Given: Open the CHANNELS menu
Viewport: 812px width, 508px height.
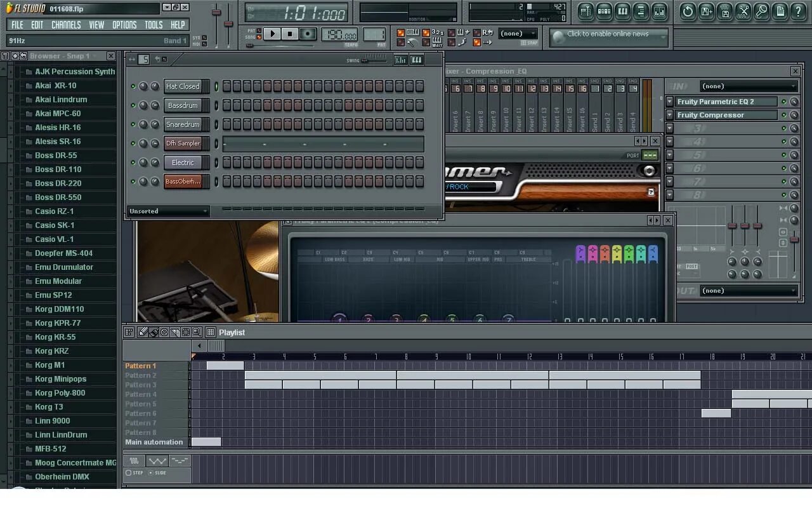Looking at the screenshot, I should [66, 25].
